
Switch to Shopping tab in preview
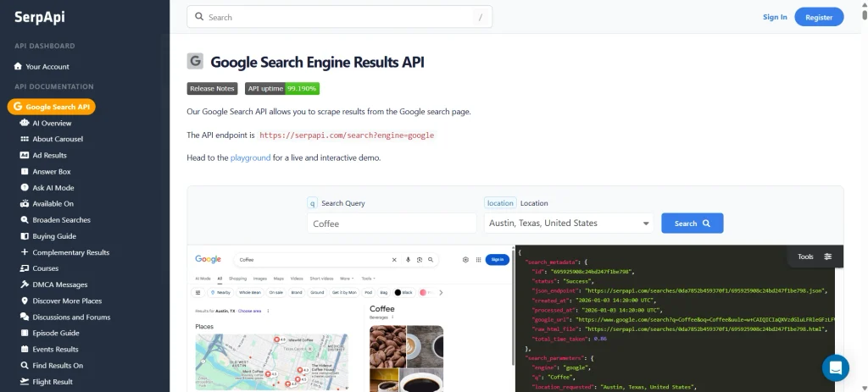point(237,279)
